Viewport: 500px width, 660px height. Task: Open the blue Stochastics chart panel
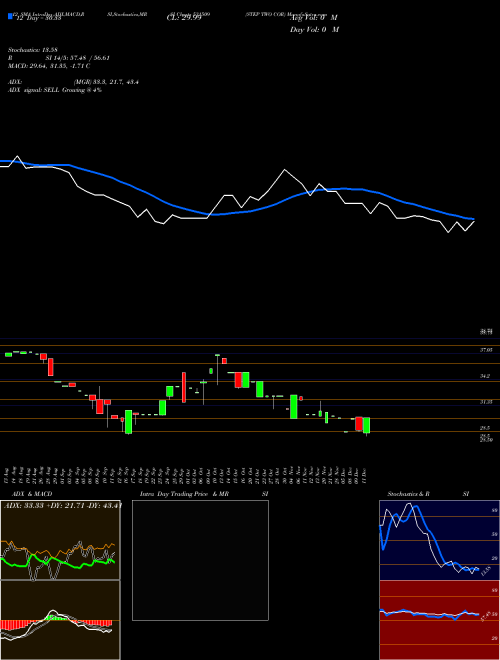point(439,540)
